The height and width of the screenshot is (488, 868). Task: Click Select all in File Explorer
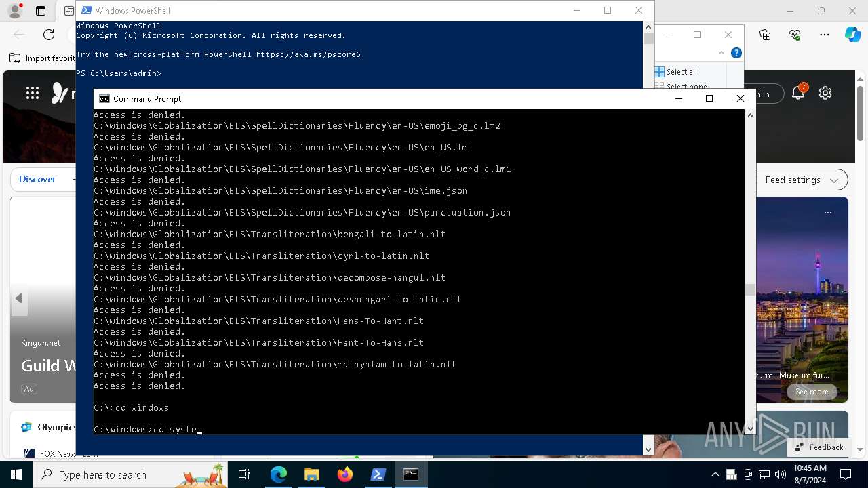(676, 72)
